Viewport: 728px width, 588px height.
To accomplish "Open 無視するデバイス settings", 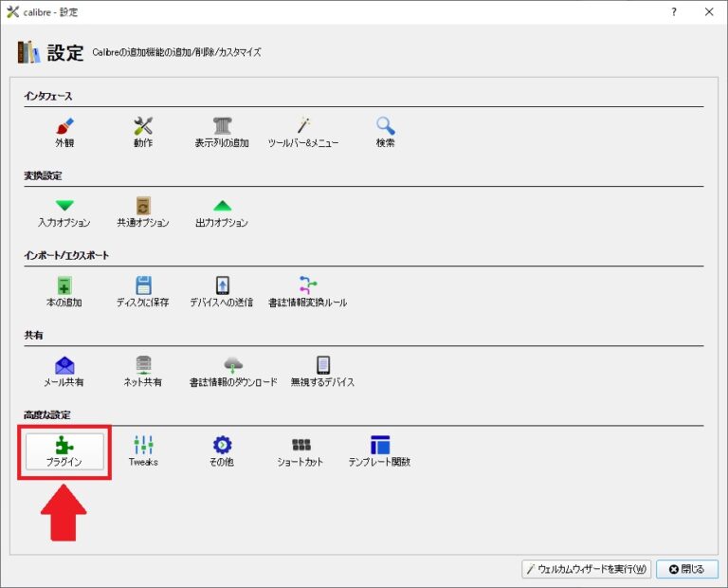I will tap(322, 372).
